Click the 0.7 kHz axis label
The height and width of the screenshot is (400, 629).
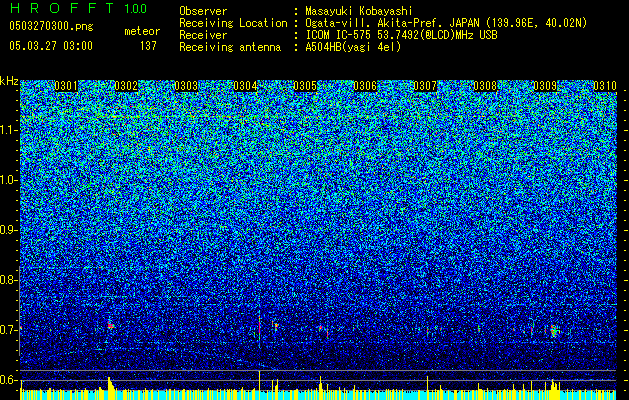(9, 330)
